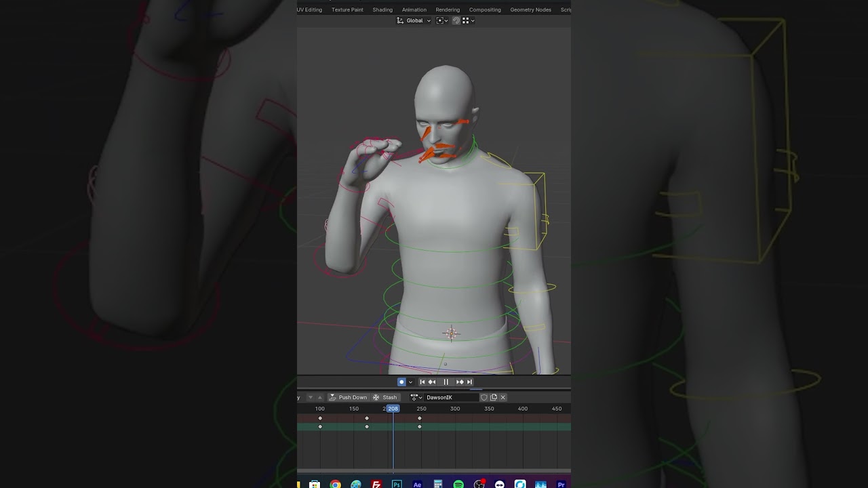Open FileZilla from the taskbar
This screenshot has width=868, height=488.
[x=376, y=484]
